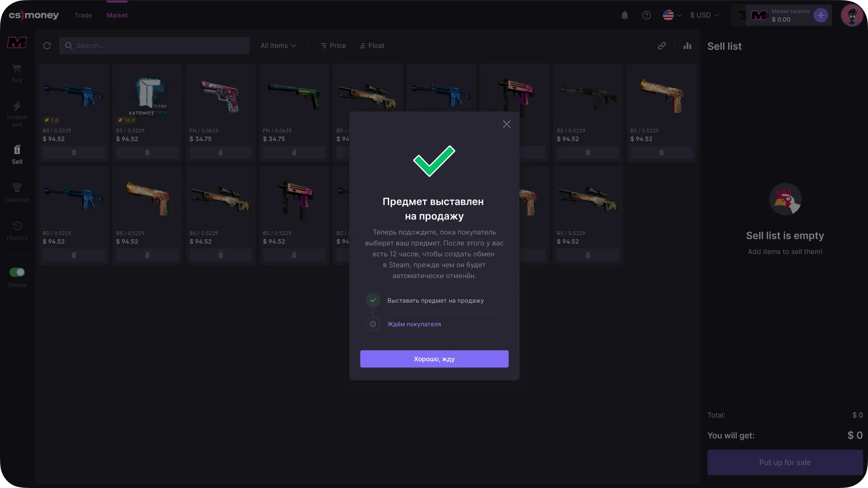Expand the All items filter dropdown
The image size is (868, 488).
coord(278,46)
